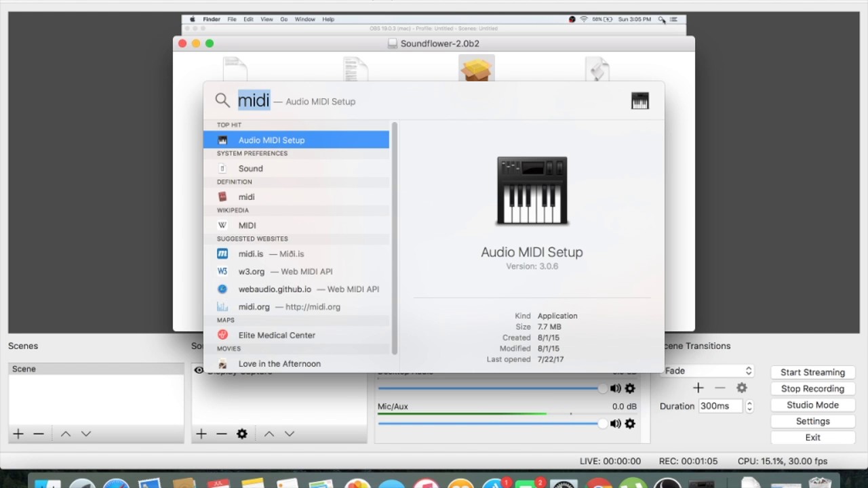The height and width of the screenshot is (488, 868).
Task: Click the Sun 3:05 PM clock
Action: (x=633, y=20)
